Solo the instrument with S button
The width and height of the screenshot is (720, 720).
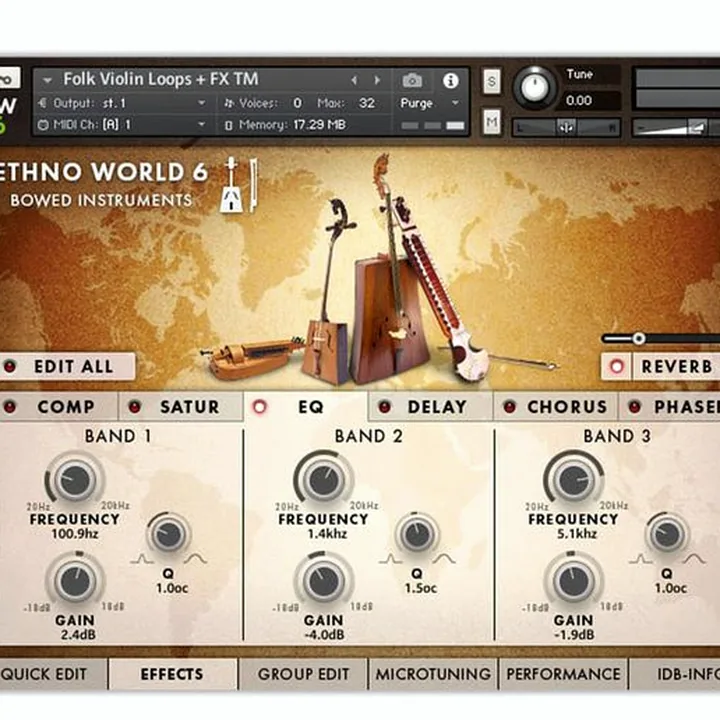[492, 81]
